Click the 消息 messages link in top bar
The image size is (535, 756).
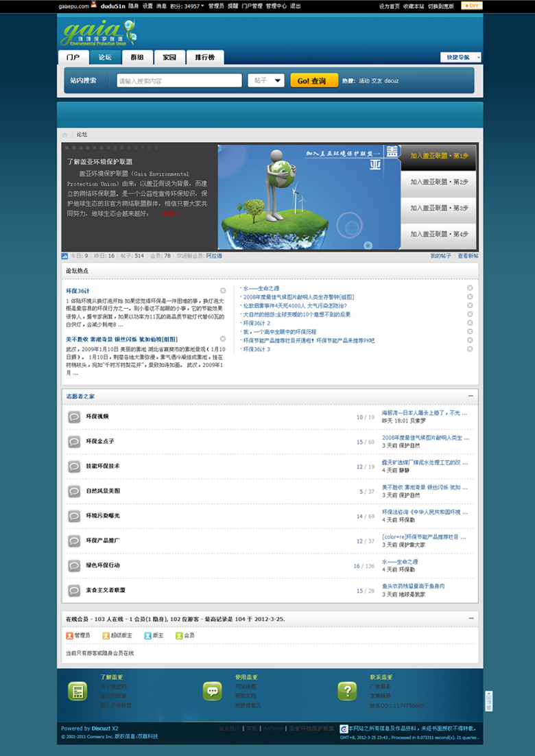[x=161, y=5]
